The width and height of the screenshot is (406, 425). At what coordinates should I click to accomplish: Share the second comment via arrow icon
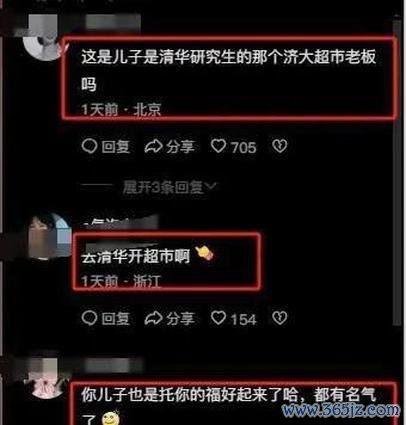(x=153, y=318)
